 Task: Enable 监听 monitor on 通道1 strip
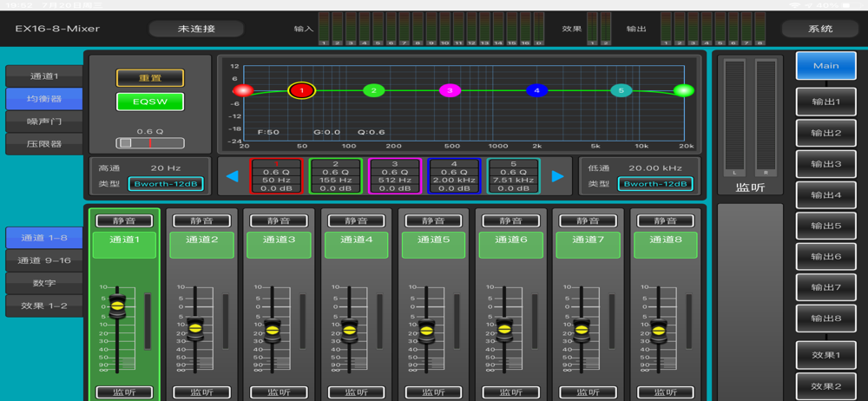[x=124, y=392]
